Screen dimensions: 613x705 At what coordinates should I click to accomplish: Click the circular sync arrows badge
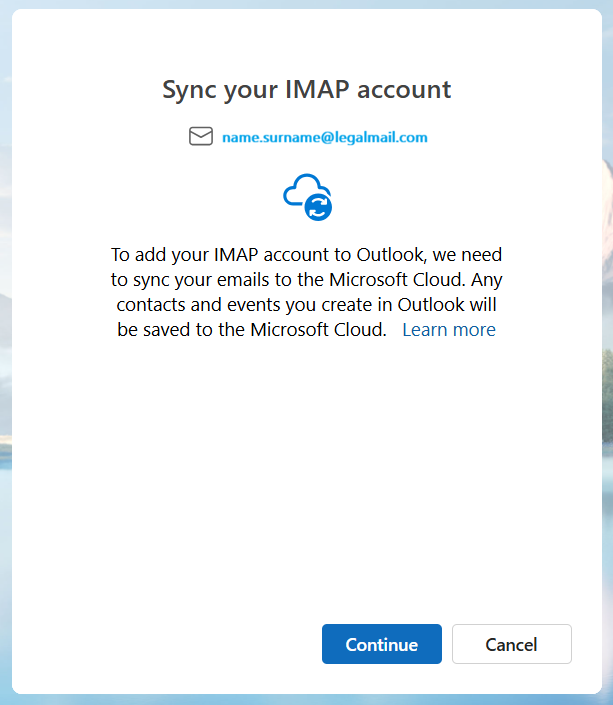coord(318,207)
